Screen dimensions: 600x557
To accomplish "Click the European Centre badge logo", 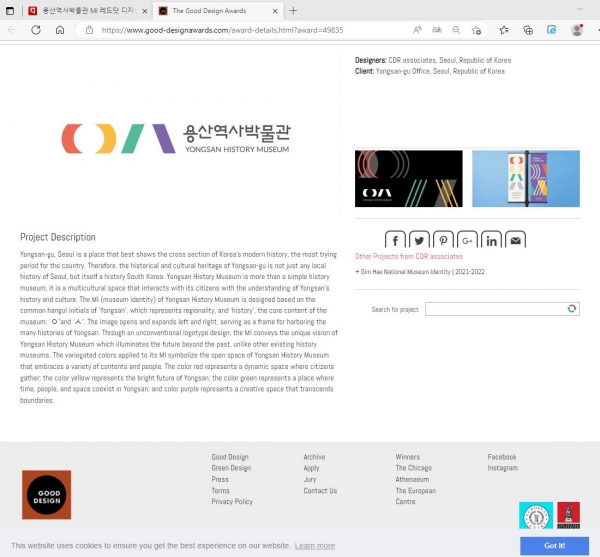I will pyautogui.click(x=536, y=515).
